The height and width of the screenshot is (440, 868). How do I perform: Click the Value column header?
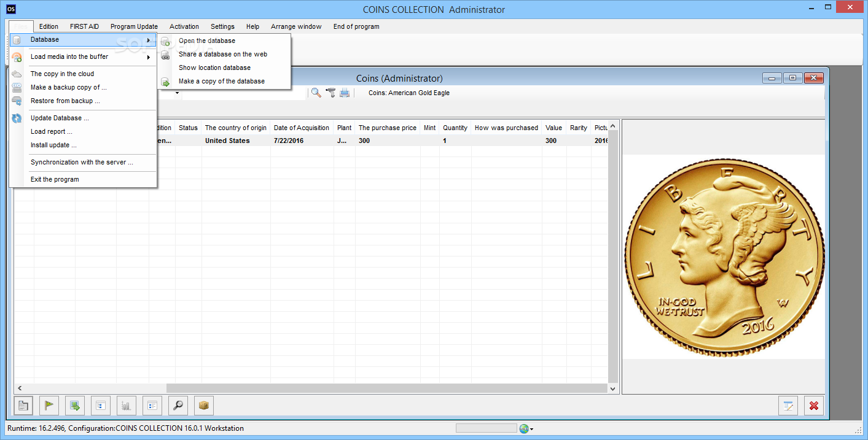click(553, 128)
